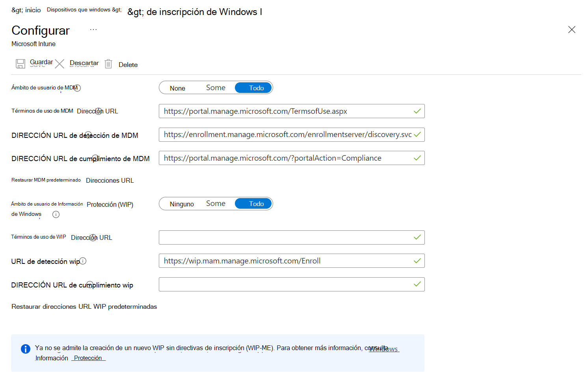
Task: Click the WIP discovery URL field
Action: point(292,261)
